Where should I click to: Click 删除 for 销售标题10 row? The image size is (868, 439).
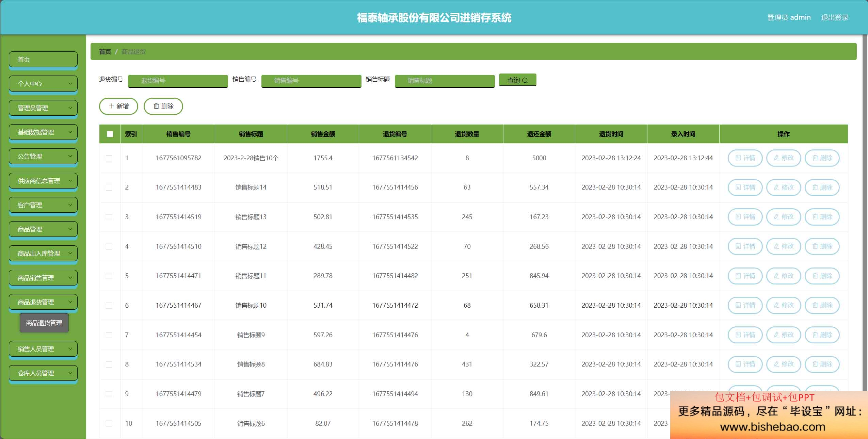click(x=822, y=305)
